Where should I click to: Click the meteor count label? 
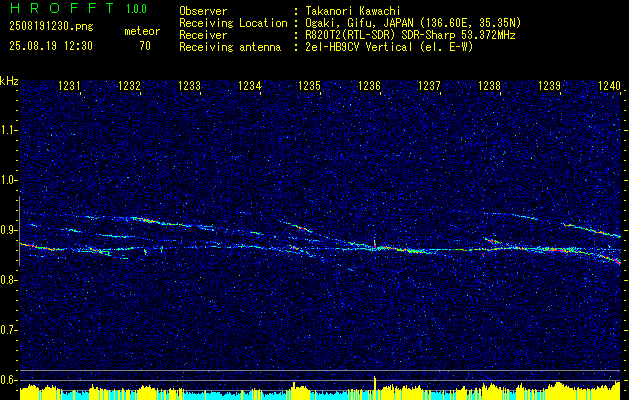[x=142, y=31]
